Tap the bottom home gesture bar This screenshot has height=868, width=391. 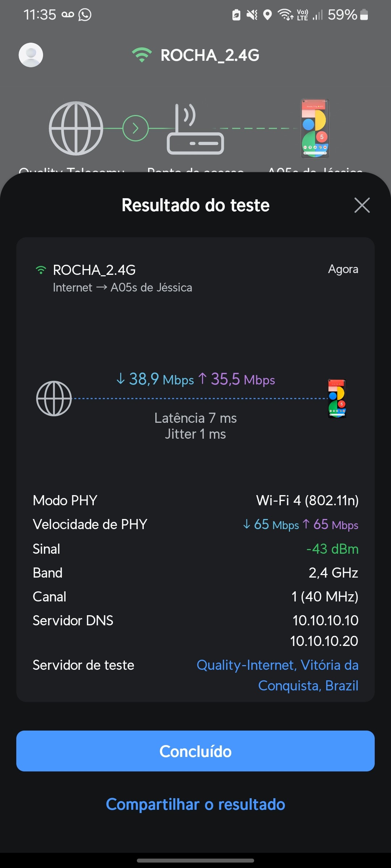pyautogui.click(x=195, y=860)
